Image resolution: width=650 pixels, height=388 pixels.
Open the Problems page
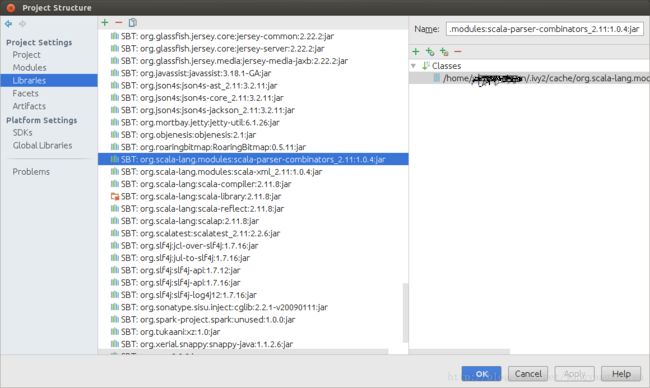[31, 172]
